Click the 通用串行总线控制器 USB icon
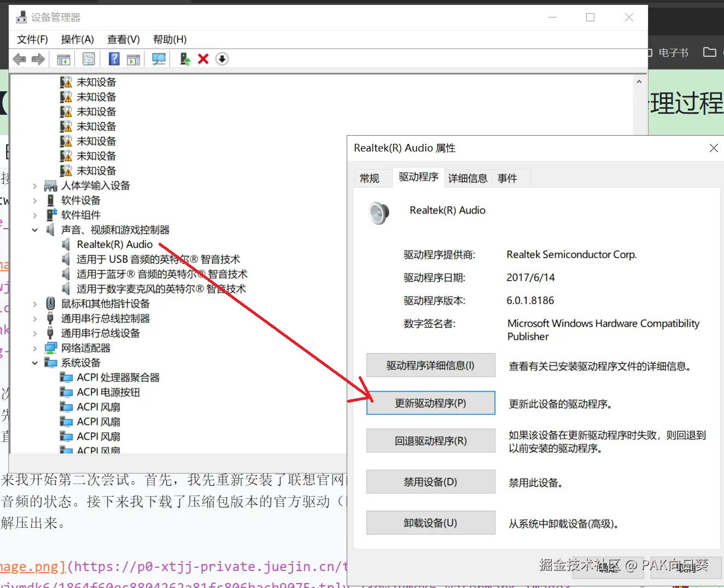This screenshot has width=724, height=588. [50, 318]
